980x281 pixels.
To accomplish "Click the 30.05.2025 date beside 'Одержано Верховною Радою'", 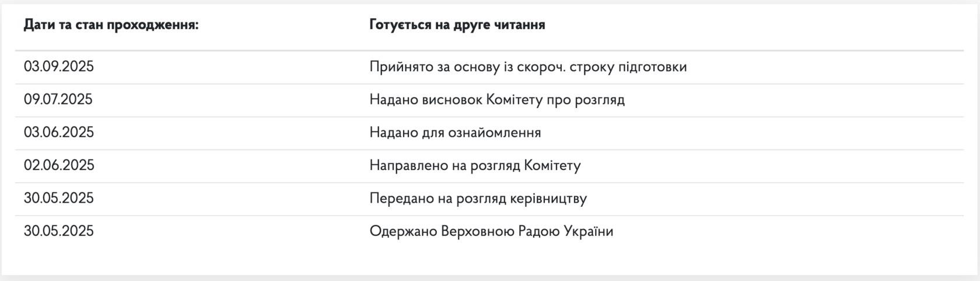I will pyautogui.click(x=59, y=231).
